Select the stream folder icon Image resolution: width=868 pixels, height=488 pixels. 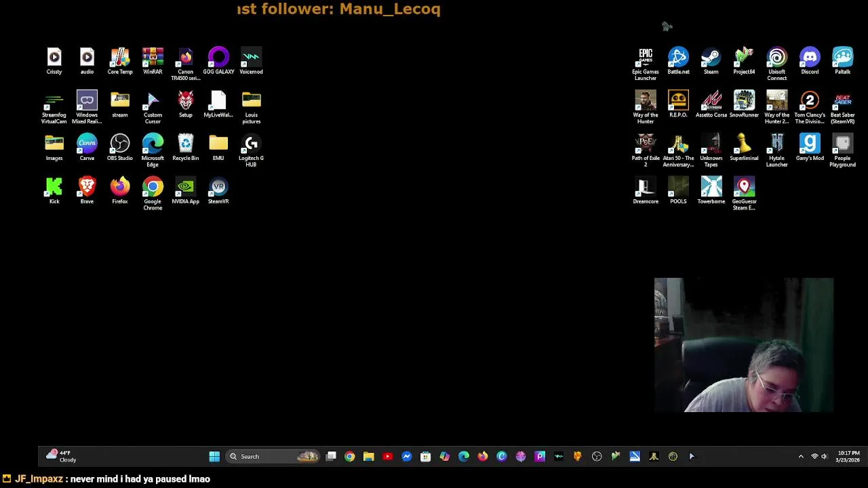click(x=120, y=104)
